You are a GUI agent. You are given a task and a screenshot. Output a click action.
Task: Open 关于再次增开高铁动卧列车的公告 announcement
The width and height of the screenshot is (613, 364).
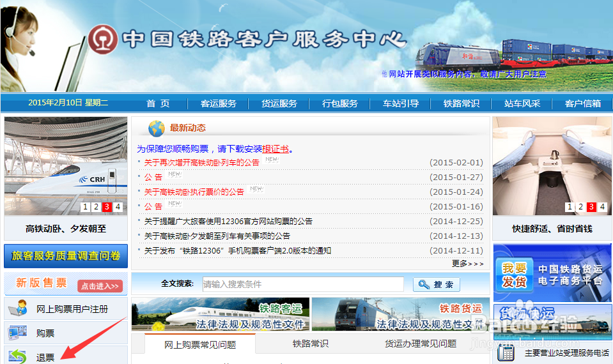(x=202, y=162)
